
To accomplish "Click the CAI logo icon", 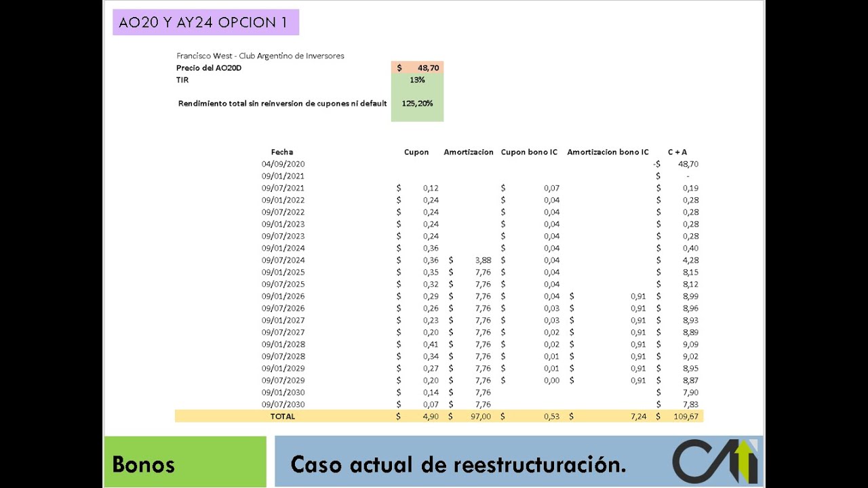I will click(715, 462).
